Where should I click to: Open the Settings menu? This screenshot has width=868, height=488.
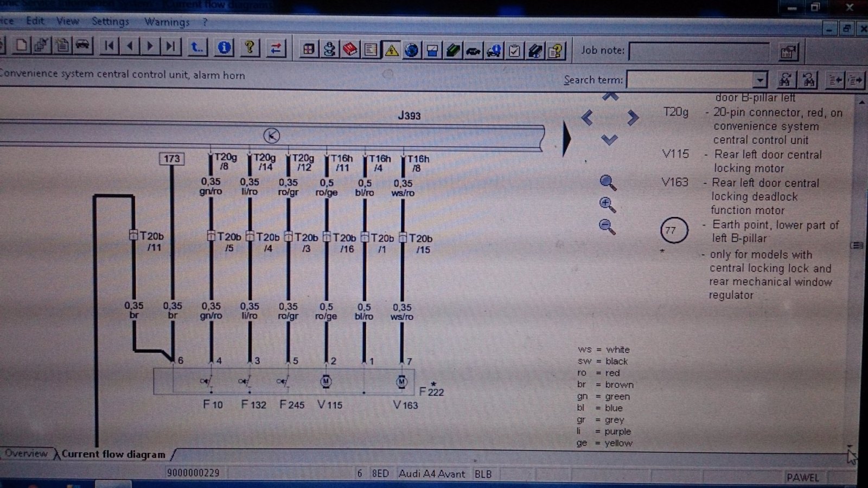coord(110,22)
